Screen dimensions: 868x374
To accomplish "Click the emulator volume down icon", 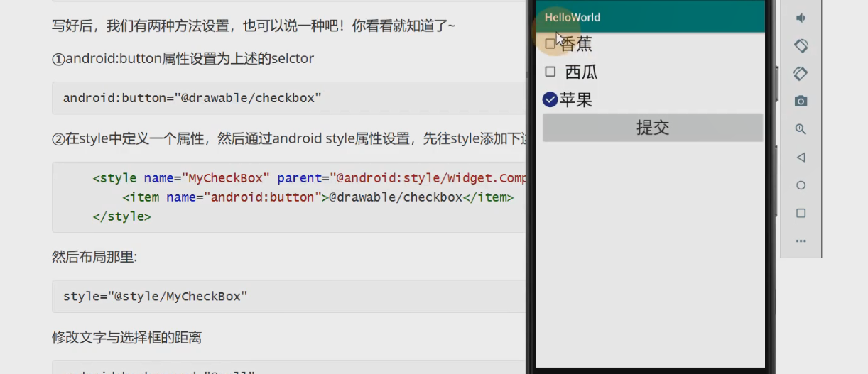I will pos(801,18).
